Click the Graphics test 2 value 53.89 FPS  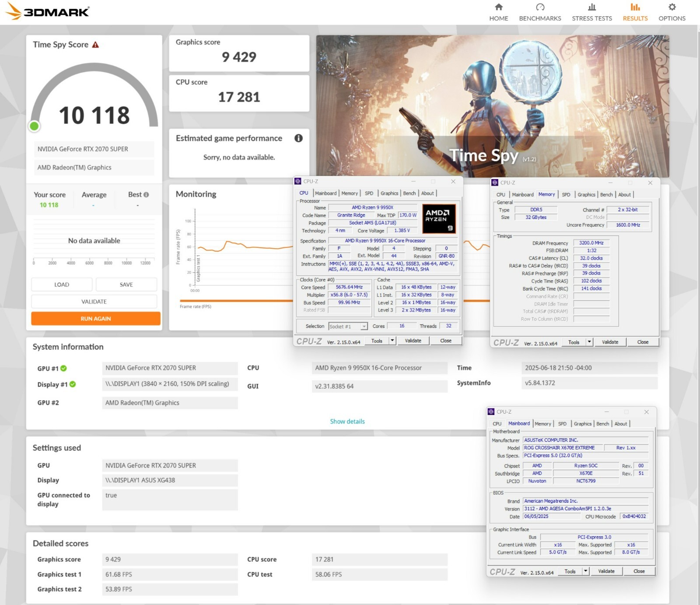tap(170, 589)
